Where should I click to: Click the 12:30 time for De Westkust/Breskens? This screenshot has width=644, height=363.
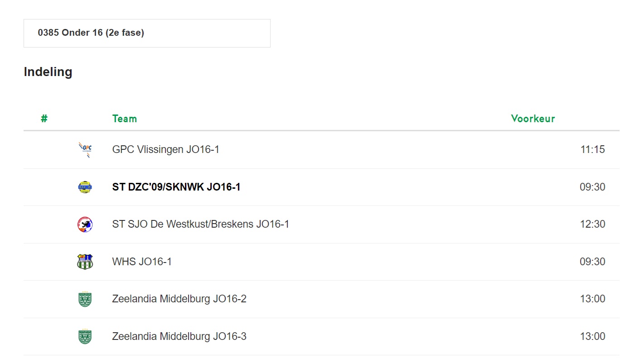pyautogui.click(x=593, y=224)
